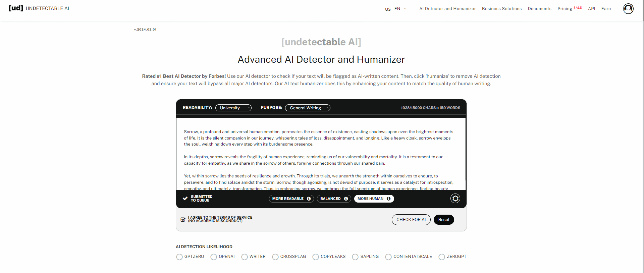Click the user profile avatar icon
Viewport: 644px width, 273px height.
point(628,9)
